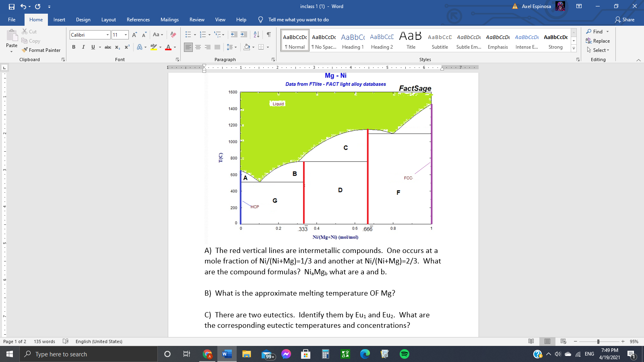
Task: Apply Italic formatting
Action: click(x=83, y=47)
